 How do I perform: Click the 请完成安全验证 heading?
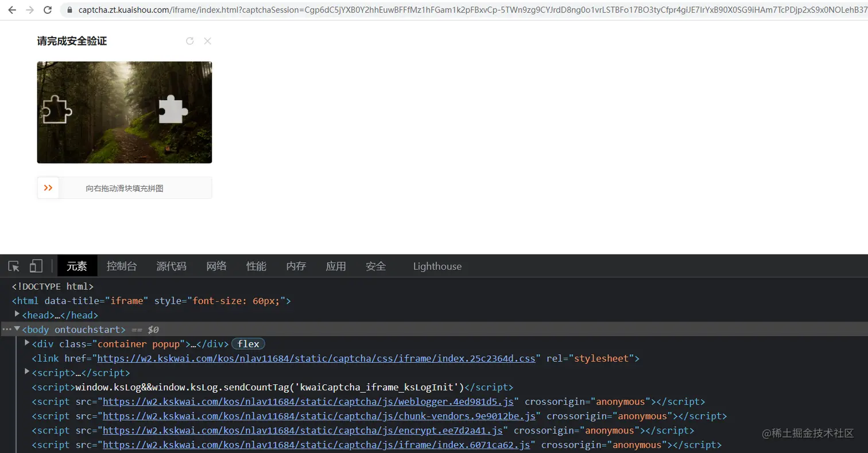coord(72,41)
